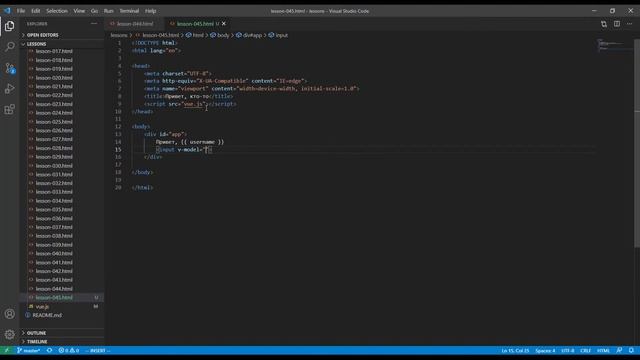Synchronize changes icon in status bar
The width and height of the screenshot is (640, 360).
click(49, 351)
